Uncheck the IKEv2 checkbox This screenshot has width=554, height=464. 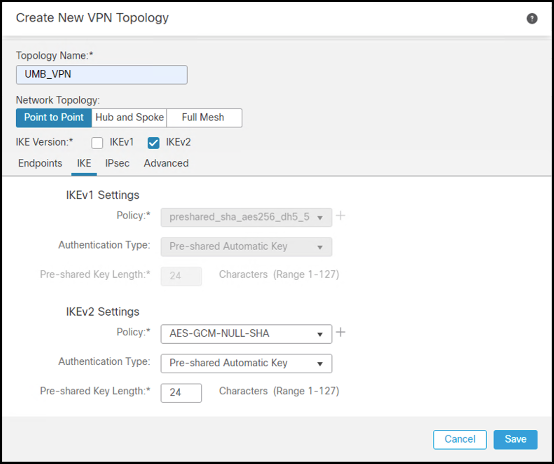153,143
